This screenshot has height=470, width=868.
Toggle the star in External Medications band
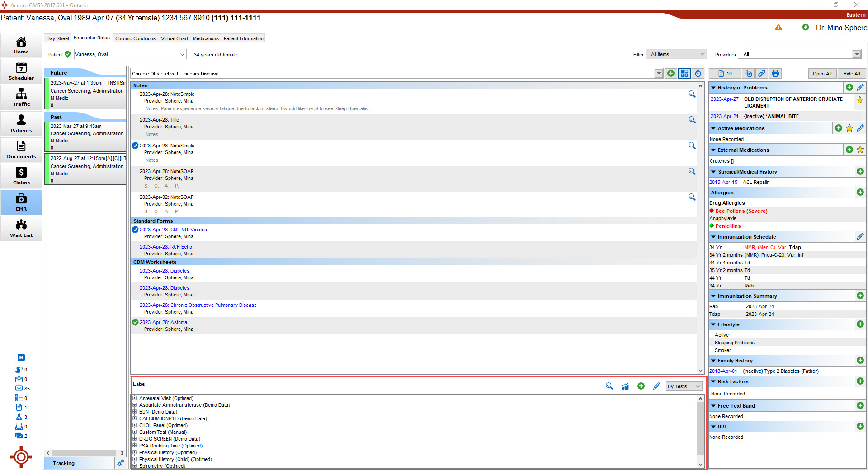[x=860, y=150]
